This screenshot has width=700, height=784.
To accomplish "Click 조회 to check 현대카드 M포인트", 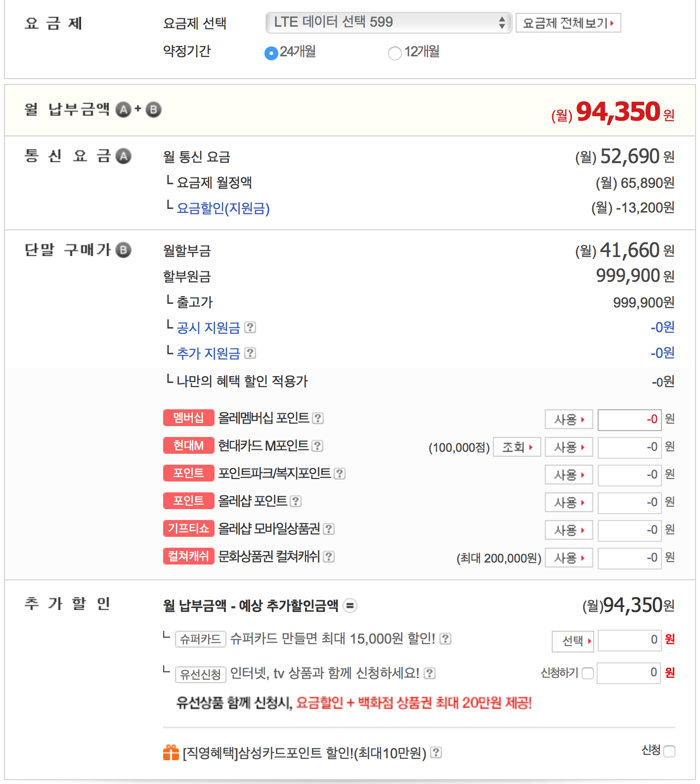I will (517, 447).
